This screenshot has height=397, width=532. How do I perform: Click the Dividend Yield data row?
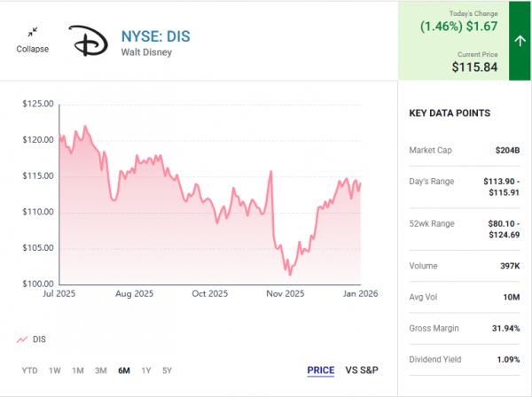[x=464, y=359]
